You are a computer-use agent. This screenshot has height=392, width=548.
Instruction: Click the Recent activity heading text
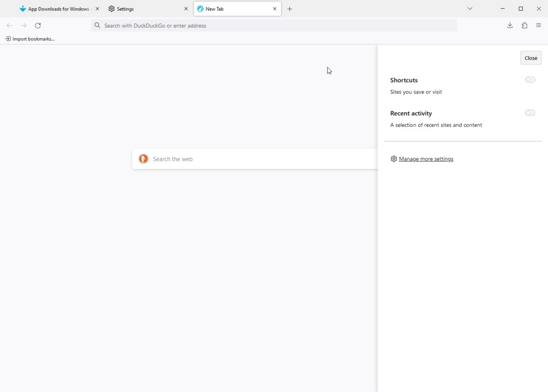[x=411, y=113]
